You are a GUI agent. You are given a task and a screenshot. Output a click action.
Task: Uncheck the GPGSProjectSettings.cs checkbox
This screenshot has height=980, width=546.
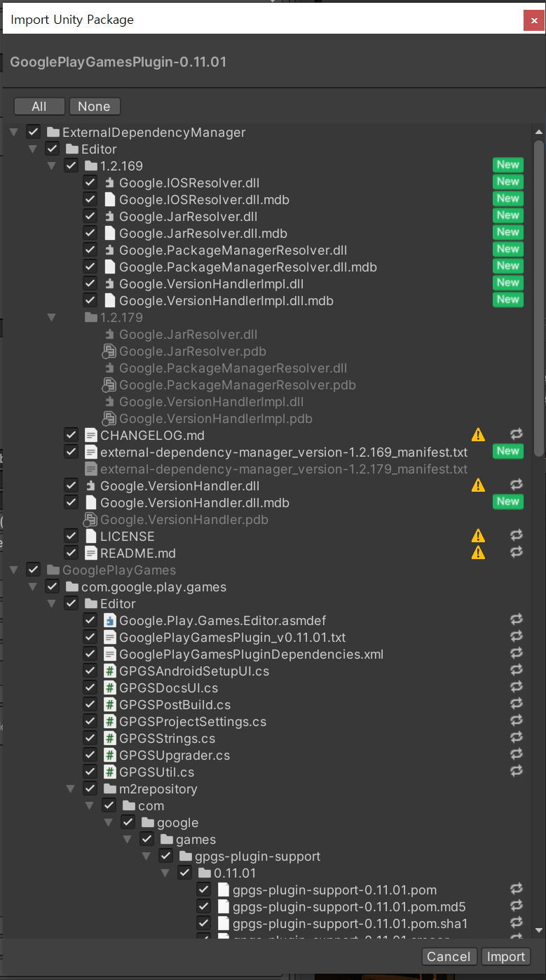pos(90,722)
